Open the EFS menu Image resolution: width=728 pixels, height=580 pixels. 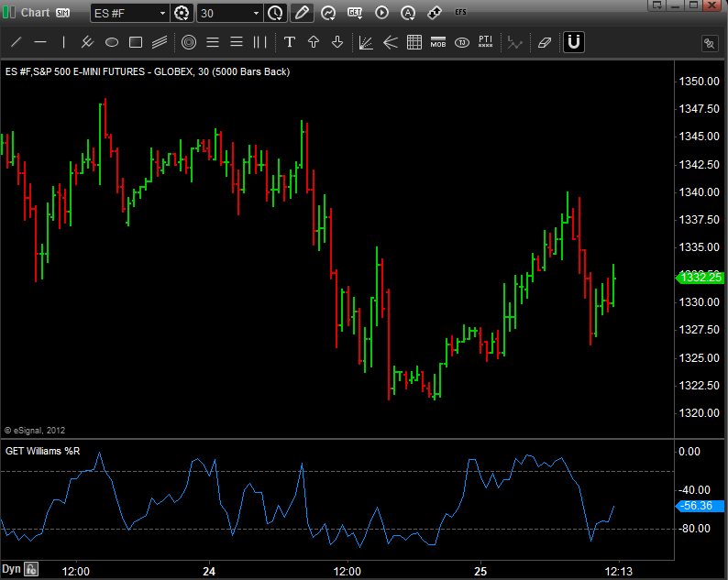[x=460, y=12]
